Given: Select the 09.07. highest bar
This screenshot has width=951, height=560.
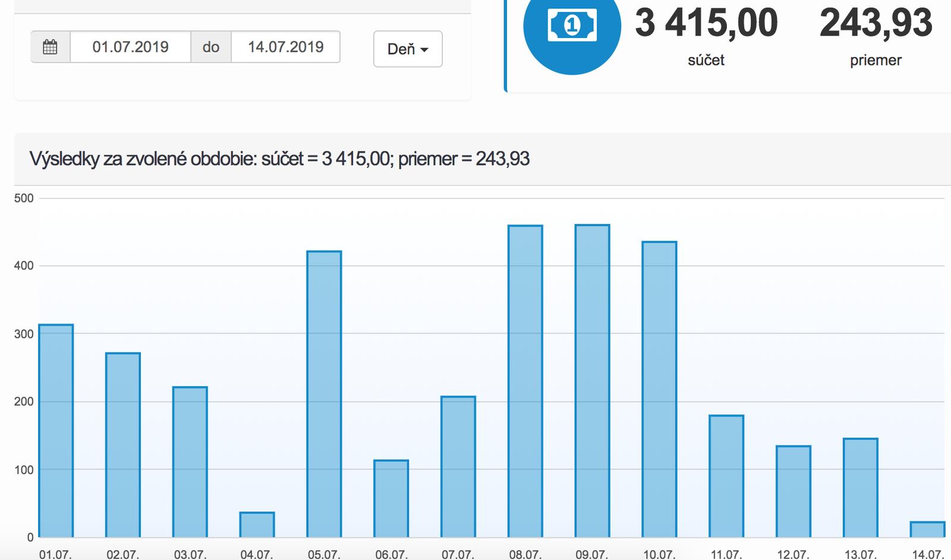Looking at the screenshot, I should (593, 381).
